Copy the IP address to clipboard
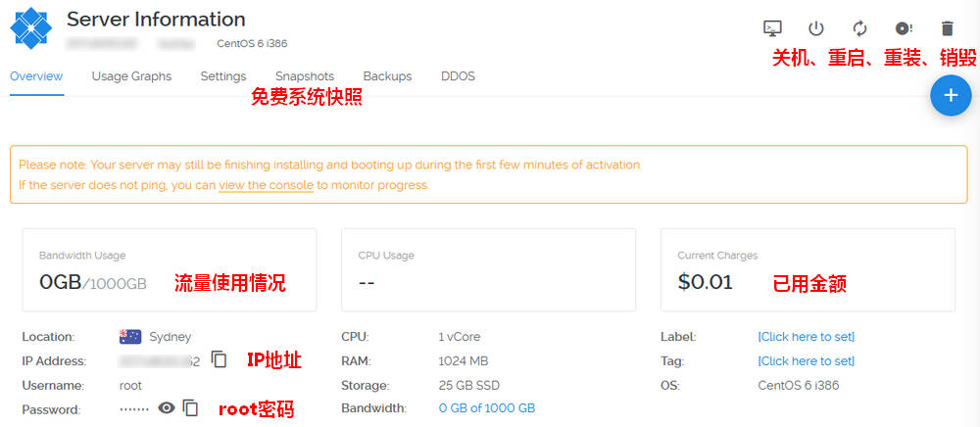Screen dimensions: 980x427 click(219, 360)
